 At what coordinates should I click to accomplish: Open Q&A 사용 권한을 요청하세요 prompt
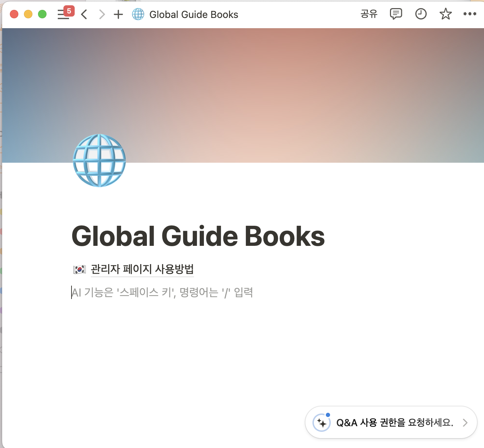click(x=391, y=422)
